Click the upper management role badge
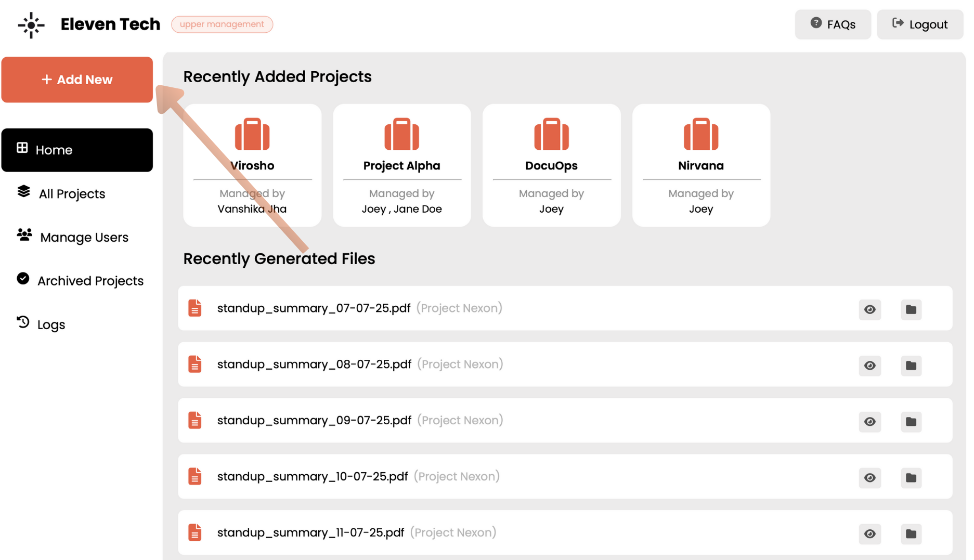Viewport: 974px width, 560px height. pos(222,24)
